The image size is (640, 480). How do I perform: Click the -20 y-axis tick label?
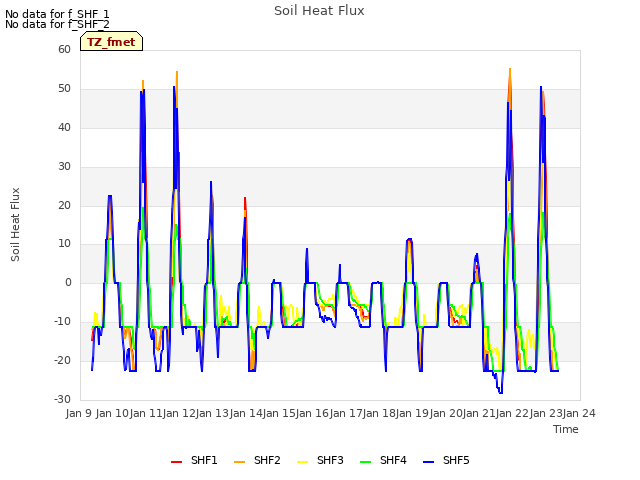pyautogui.click(x=63, y=360)
